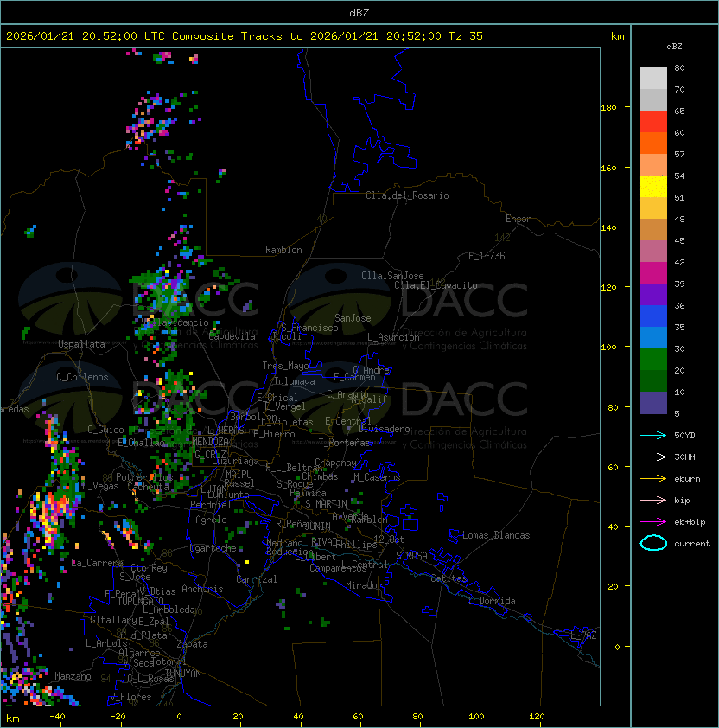This screenshot has height=728, width=719.
Task: Click the dBZ title at top
Action: pyautogui.click(x=359, y=12)
